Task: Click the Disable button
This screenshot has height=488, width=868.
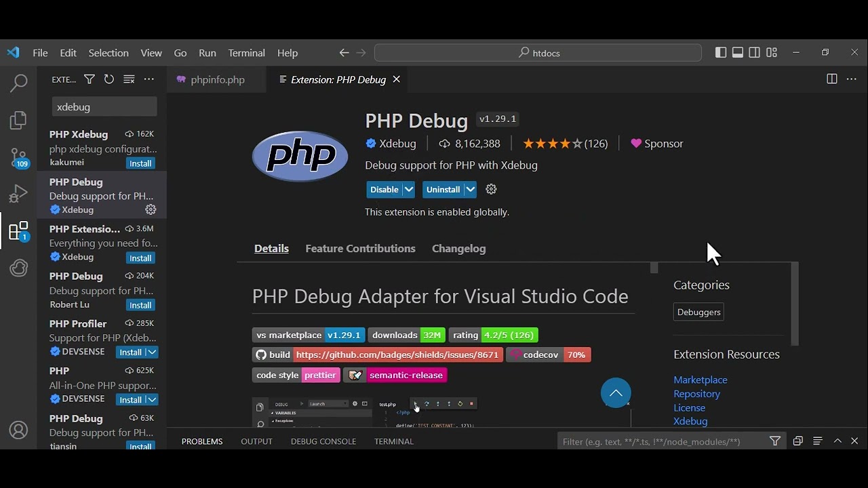Action: 384,190
